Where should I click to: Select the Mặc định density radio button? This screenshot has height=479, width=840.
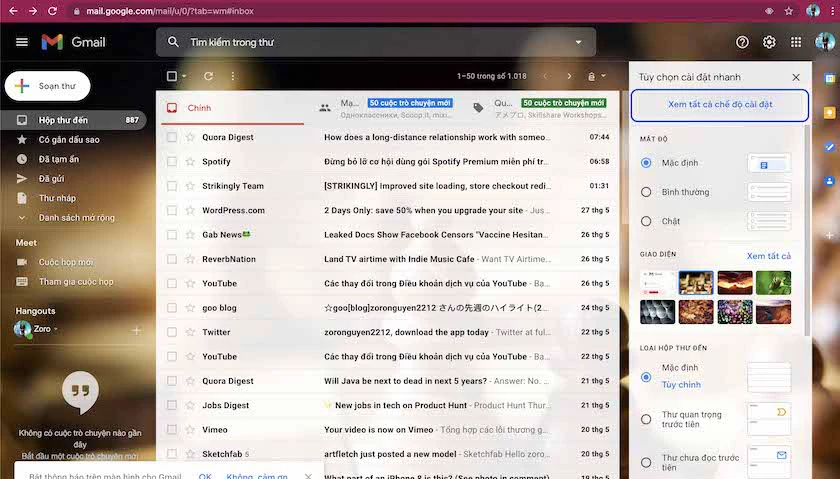[x=646, y=162]
